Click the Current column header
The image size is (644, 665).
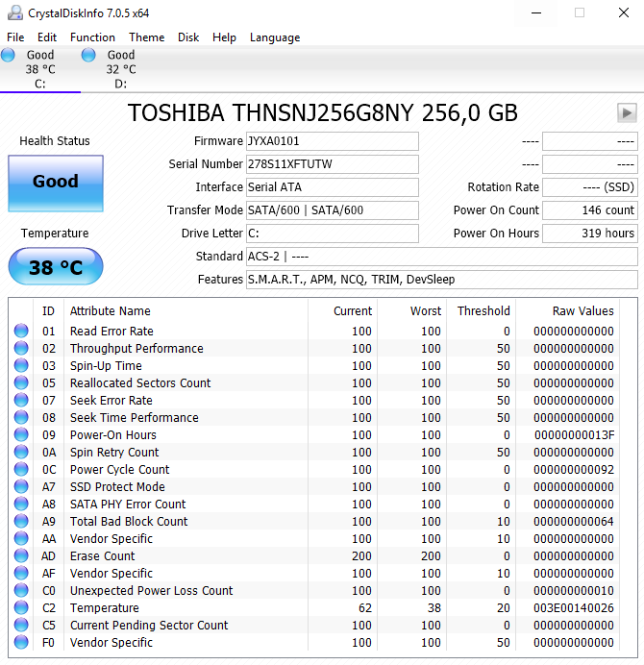353,310
